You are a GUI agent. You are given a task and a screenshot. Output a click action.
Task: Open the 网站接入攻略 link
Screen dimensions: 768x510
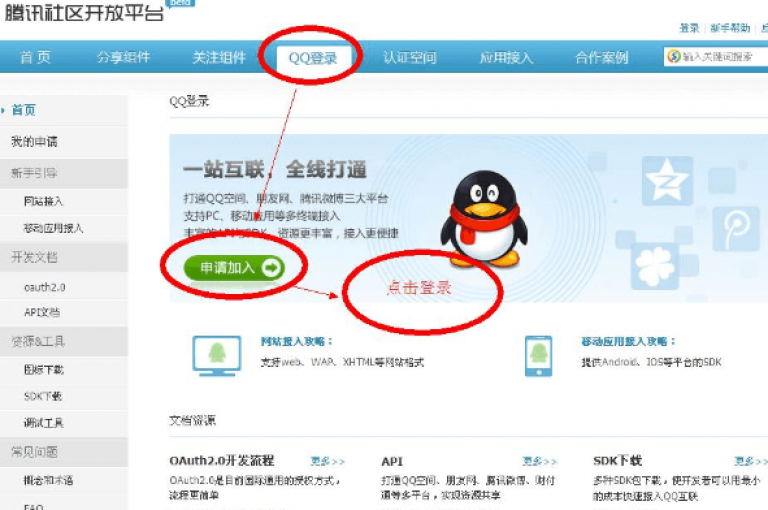297,341
